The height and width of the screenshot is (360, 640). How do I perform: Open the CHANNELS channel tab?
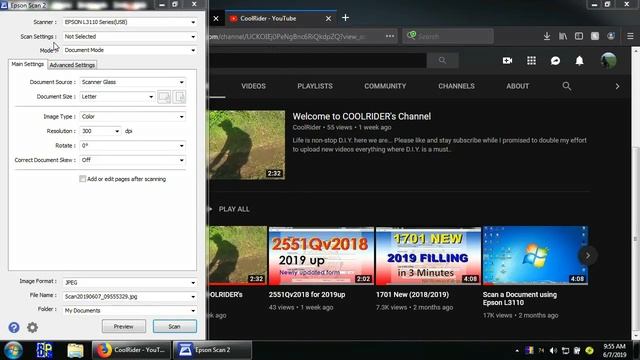coord(456,86)
